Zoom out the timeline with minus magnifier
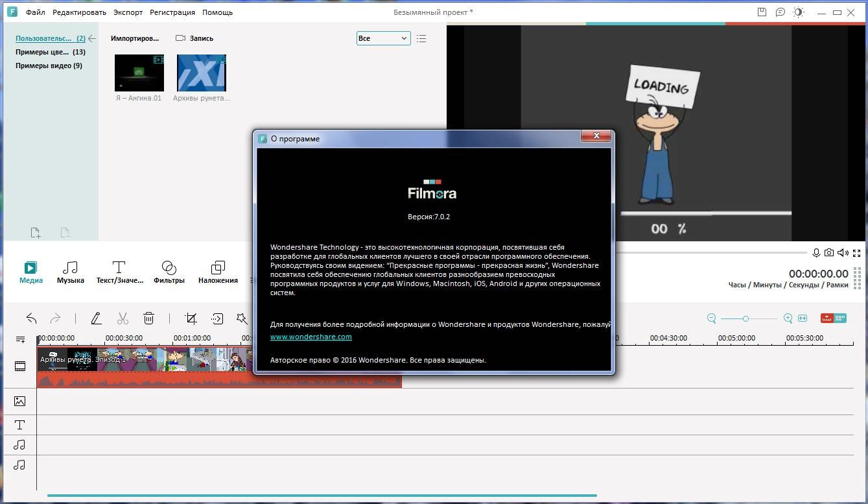Screen dimensions: 868x504 pos(712,318)
